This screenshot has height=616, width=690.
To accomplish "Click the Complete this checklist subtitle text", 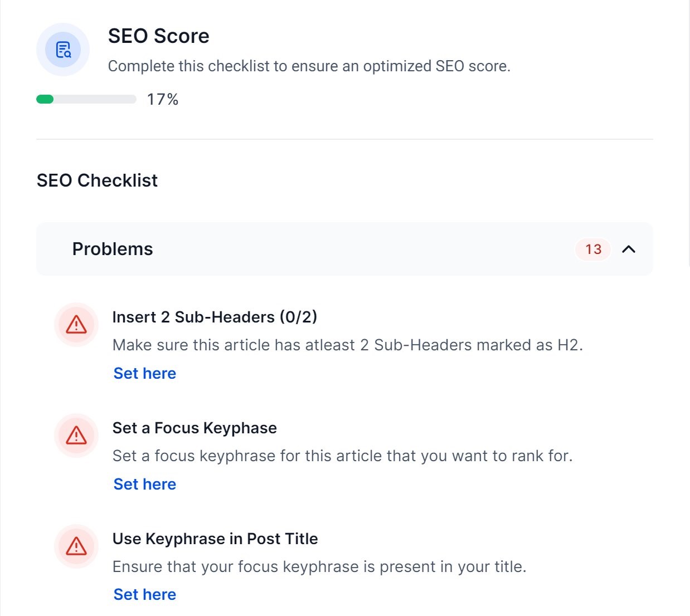I will [309, 66].
